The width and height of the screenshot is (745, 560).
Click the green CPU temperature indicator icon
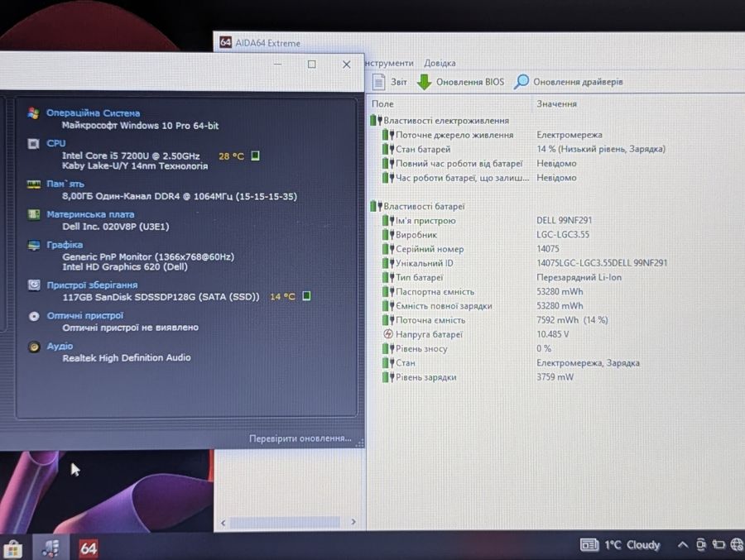click(x=255, y=156)
